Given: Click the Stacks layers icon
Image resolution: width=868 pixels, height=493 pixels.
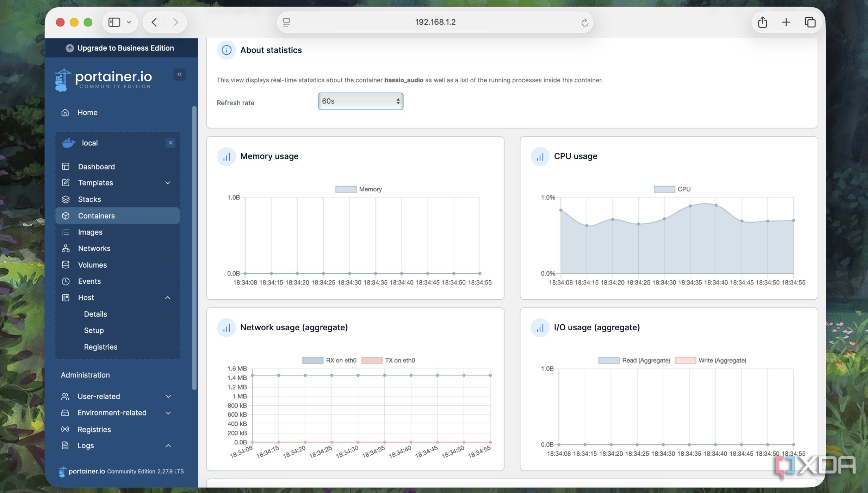Looking at the screenshot, I should [x=66, y=199].
